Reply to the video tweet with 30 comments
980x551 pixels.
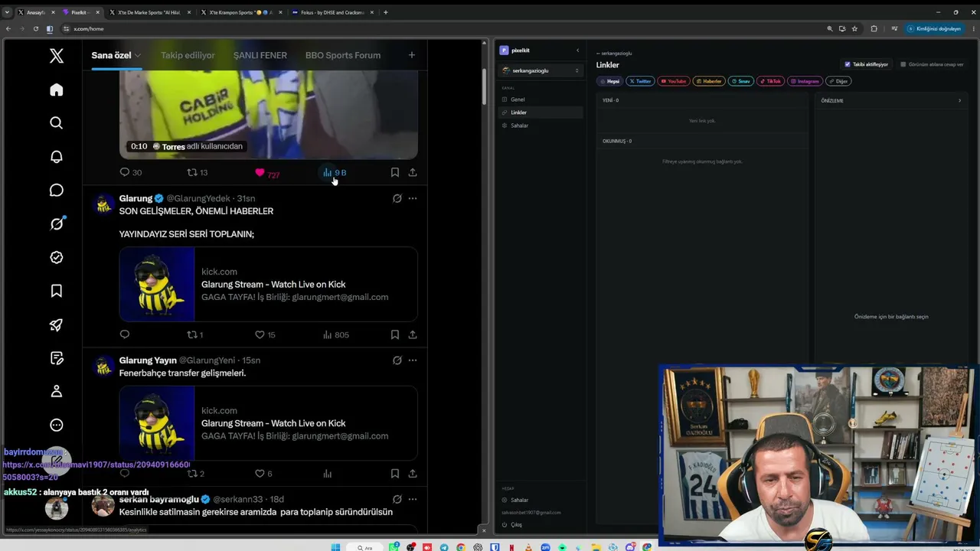130,172
